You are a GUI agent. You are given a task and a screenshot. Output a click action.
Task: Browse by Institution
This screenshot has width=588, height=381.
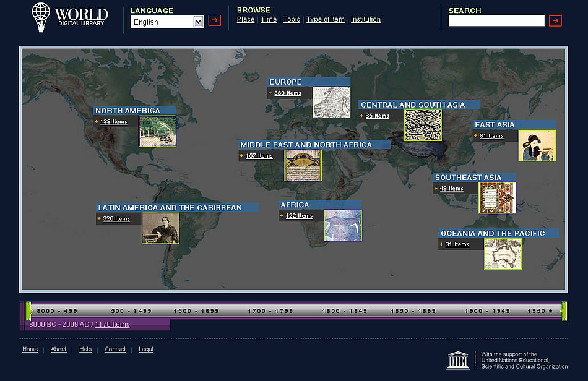pyautogui.click(x=366, y=19)
